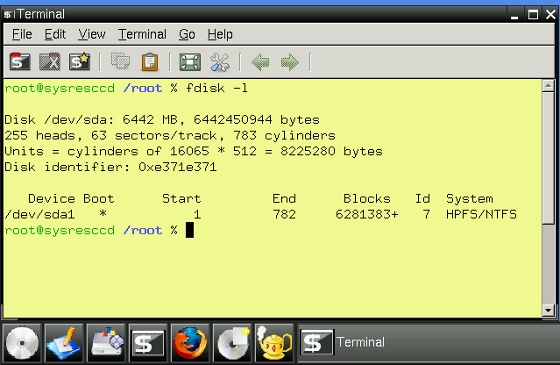Click the 'System' column header
Viewport: 560px width, 365px height.
click(469, 199)
